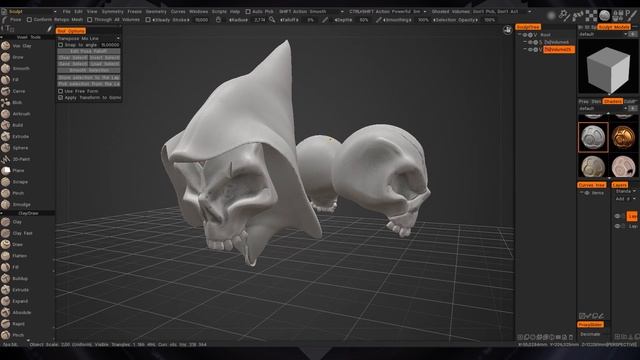Open the SHIFT Action Smooth dropdown

312,11
